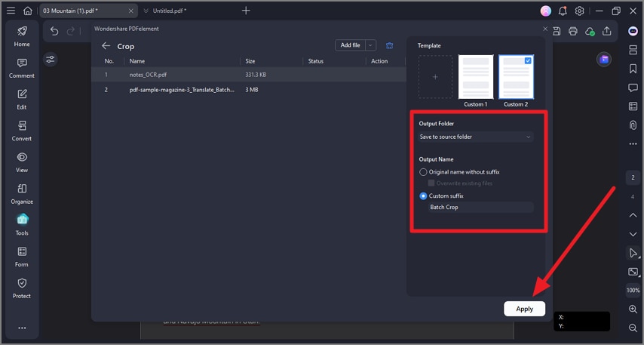Click the 100% zoom level
Viewport: 644px width, 345px height.
(x=633, y=291)
